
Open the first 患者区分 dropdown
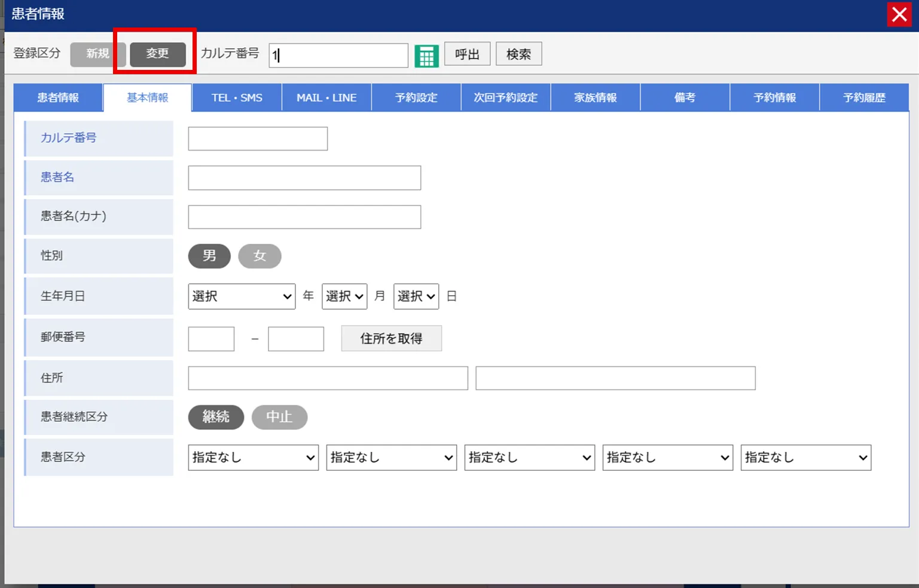253,458
